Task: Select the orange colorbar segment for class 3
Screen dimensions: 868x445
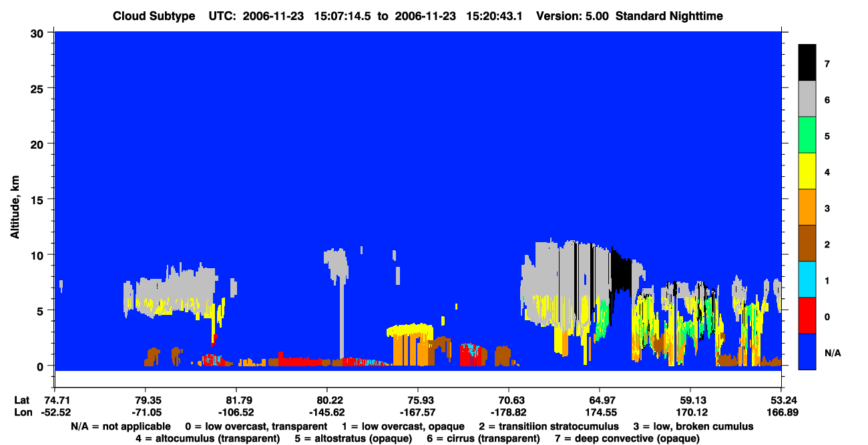Action: (807, 207)
